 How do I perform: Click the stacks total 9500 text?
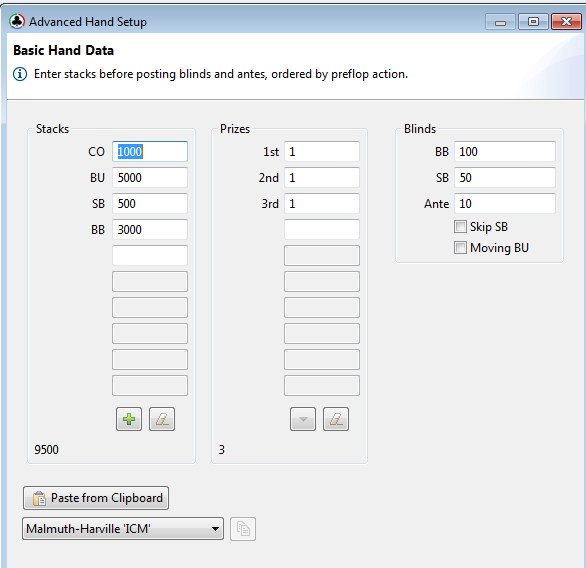(x=46, y=450)
